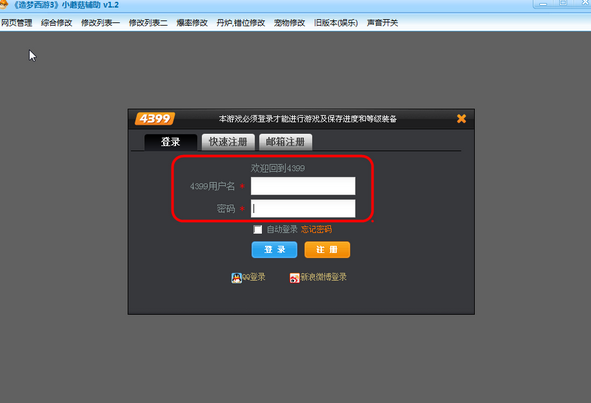This screenshot has height=403, width=591.
Task: Open the 网页管理 menu
Action: click(x=17, y=23)
